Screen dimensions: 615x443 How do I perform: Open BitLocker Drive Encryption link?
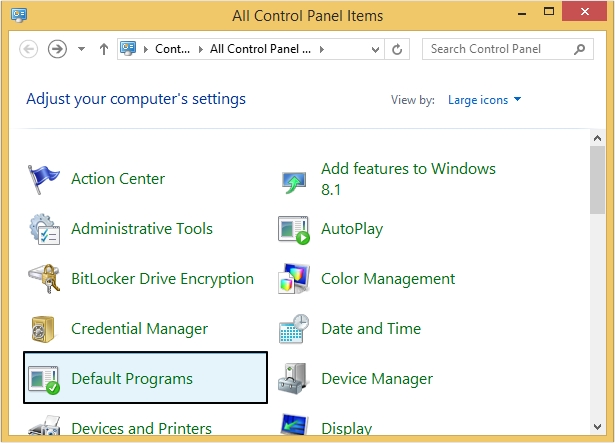click(162, 279)
